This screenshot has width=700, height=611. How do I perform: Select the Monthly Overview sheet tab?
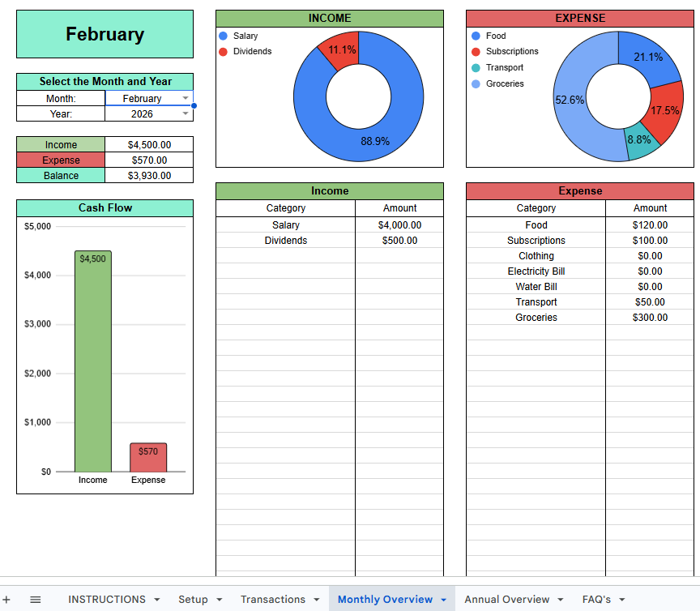[x=385, y=600]
